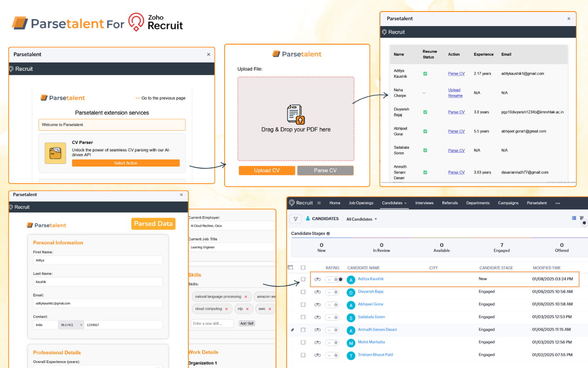Click Go to the previous page link

pos(160,98)
